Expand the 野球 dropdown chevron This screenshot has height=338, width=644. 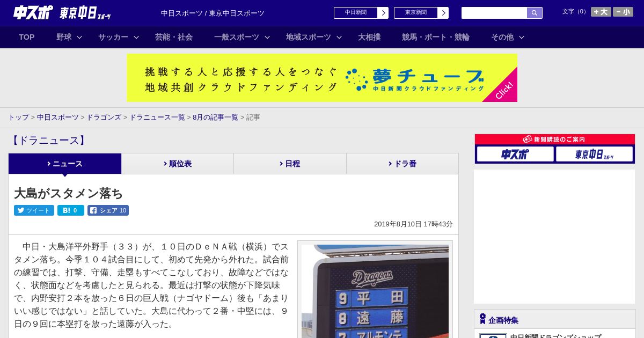[x=79, y=37]
